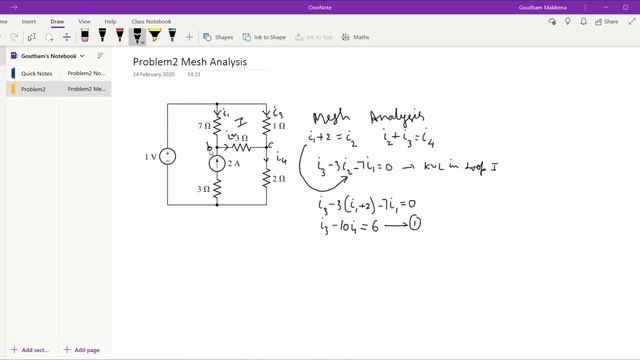Open options for selected black pen
Screen dimensions: 640x360
(142, 42)
